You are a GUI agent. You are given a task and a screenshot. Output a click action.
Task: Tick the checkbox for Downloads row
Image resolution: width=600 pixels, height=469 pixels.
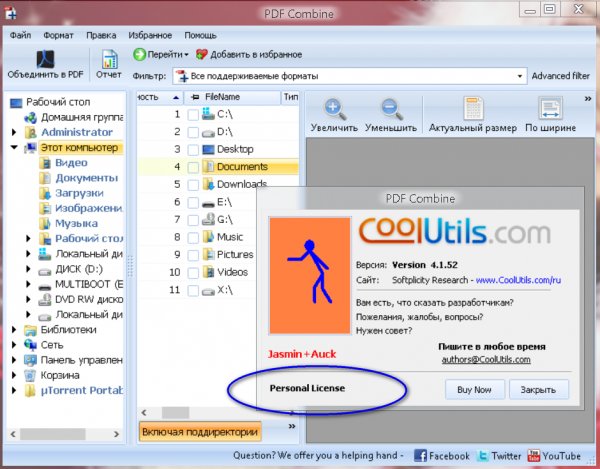click(x=193, y=185)
